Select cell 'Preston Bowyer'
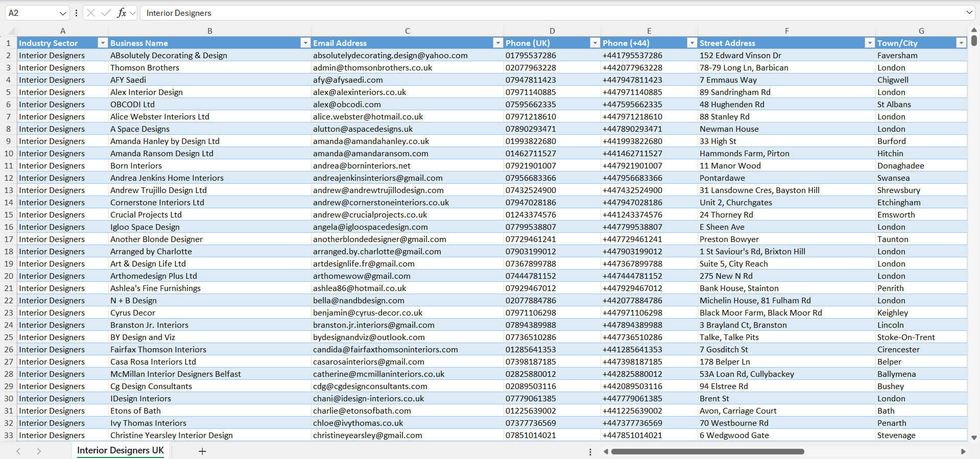 click(786, 239)
